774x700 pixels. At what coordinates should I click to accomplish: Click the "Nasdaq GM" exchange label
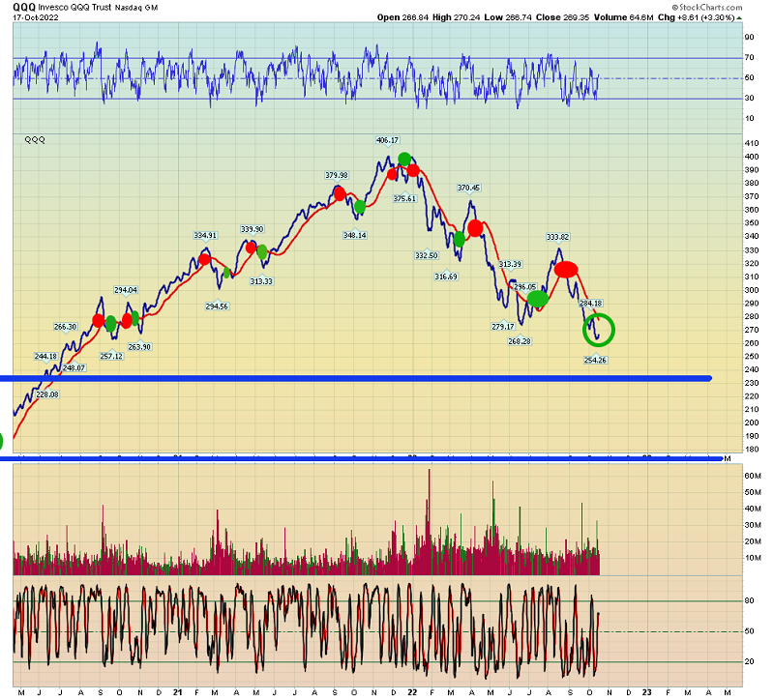click(x=136, y=8)
